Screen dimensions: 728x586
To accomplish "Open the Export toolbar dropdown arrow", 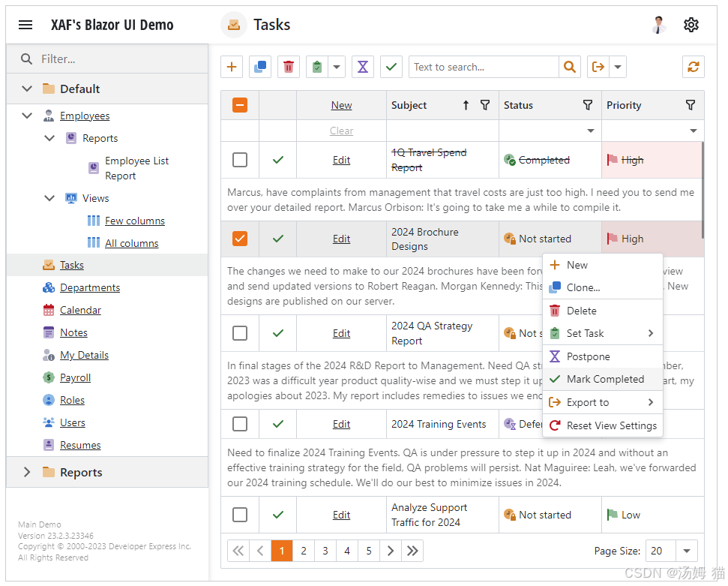I will [618, 67].
